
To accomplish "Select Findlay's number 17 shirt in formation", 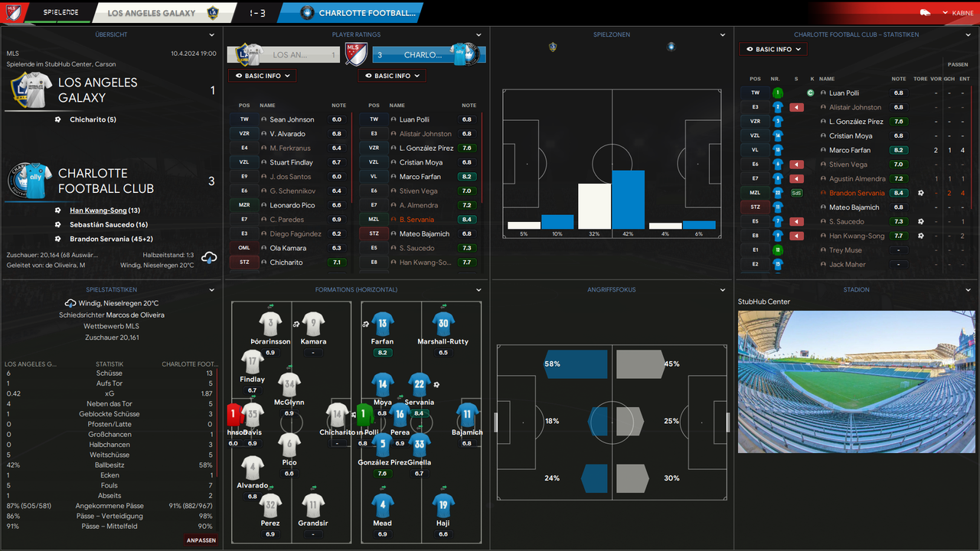I will point(252,361).
